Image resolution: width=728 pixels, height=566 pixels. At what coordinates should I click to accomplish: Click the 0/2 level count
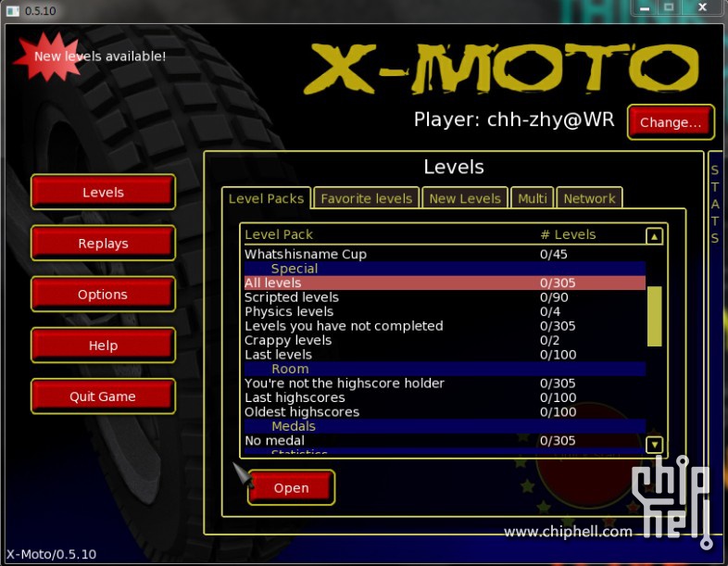coord(549,340)
